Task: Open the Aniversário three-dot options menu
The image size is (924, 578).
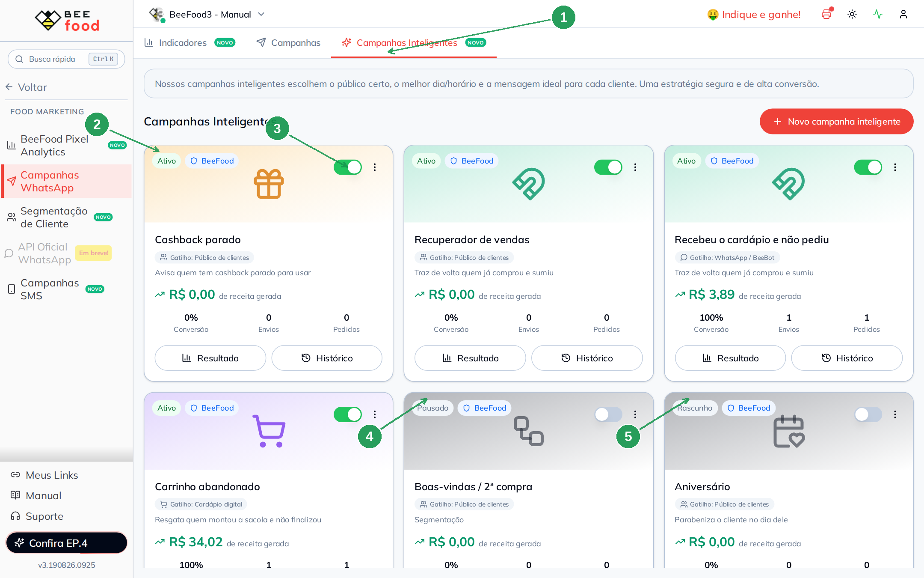Action: point(895,414)
